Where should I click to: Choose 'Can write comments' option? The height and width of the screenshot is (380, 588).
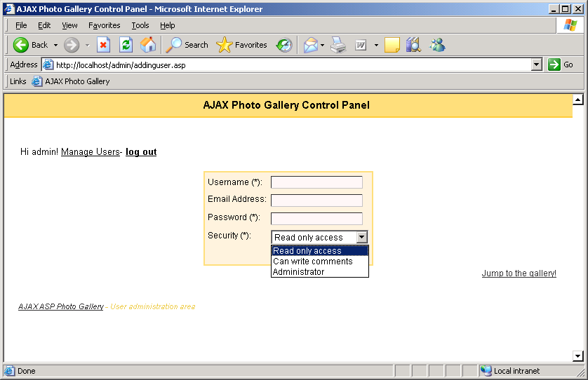[312, 262]
